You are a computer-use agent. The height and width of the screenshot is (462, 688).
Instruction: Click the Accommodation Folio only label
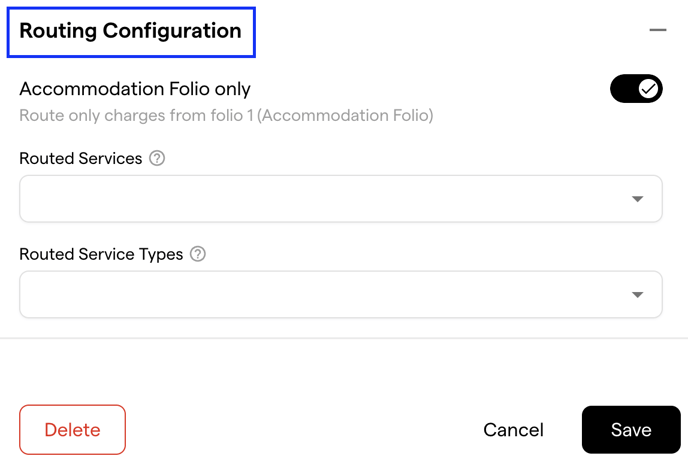point(135,89)
